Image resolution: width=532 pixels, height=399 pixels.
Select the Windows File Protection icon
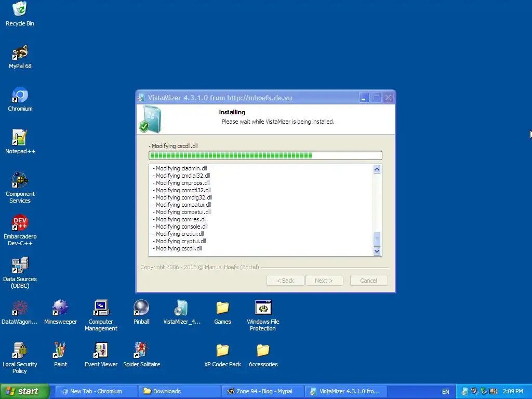tap(263, 315)
